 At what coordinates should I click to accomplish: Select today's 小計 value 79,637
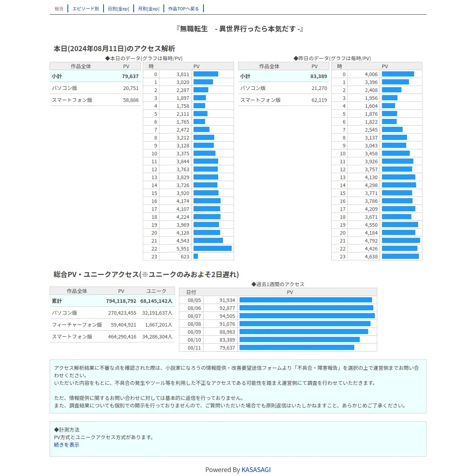tap(130, 76)
